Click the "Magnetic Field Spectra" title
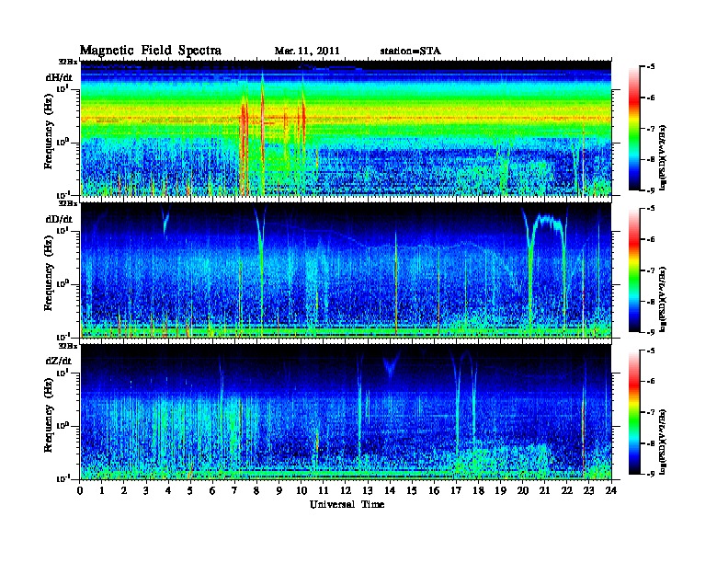 tap(151, 51)
